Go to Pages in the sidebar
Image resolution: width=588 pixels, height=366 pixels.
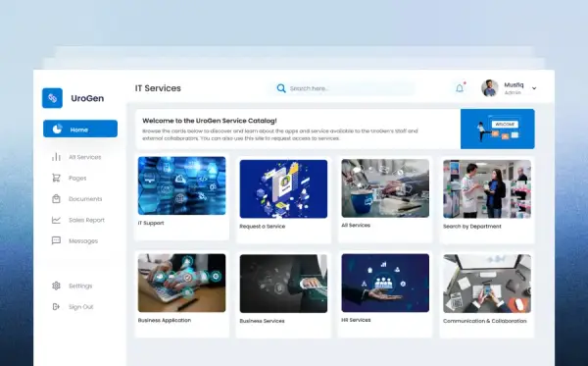click(77, 178)
